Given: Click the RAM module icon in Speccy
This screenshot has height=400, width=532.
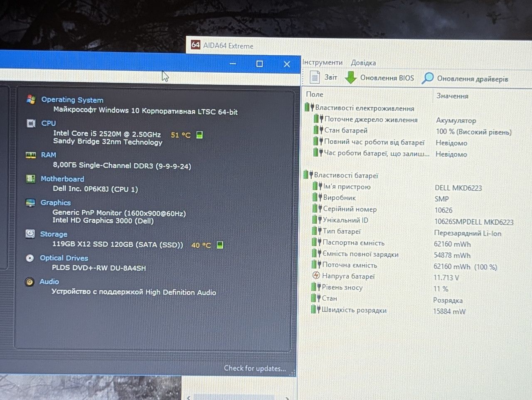Looking at the screenshot, I should point(31,155).
